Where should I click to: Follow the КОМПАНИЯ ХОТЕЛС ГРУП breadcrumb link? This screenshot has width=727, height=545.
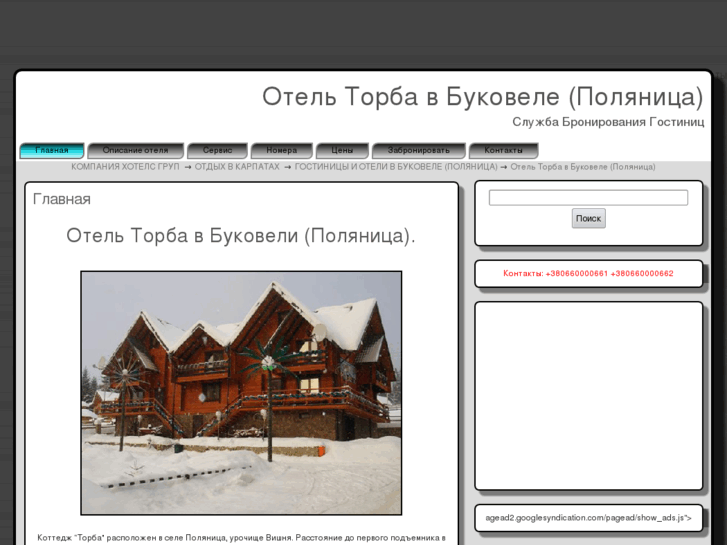(x=125, y=167)
